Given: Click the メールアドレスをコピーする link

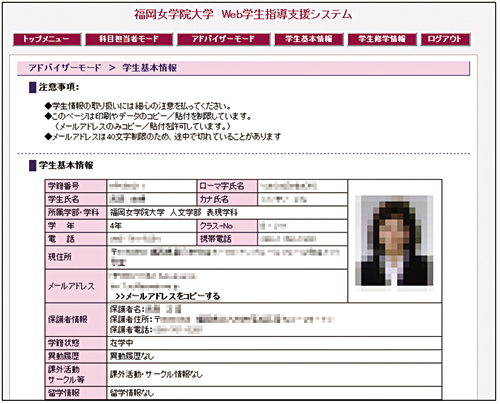Looking at the screenshot, I should point(168,296).
